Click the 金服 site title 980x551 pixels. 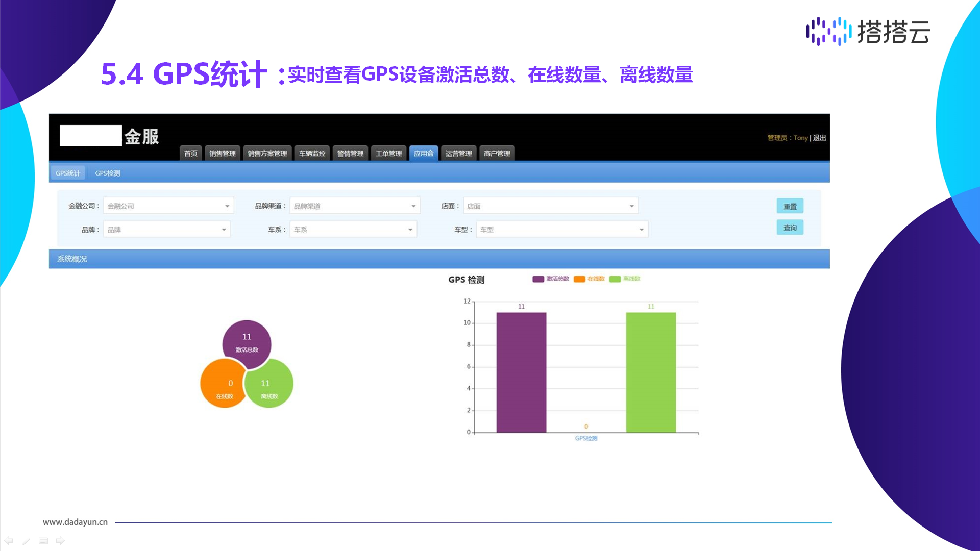point(141,136)
